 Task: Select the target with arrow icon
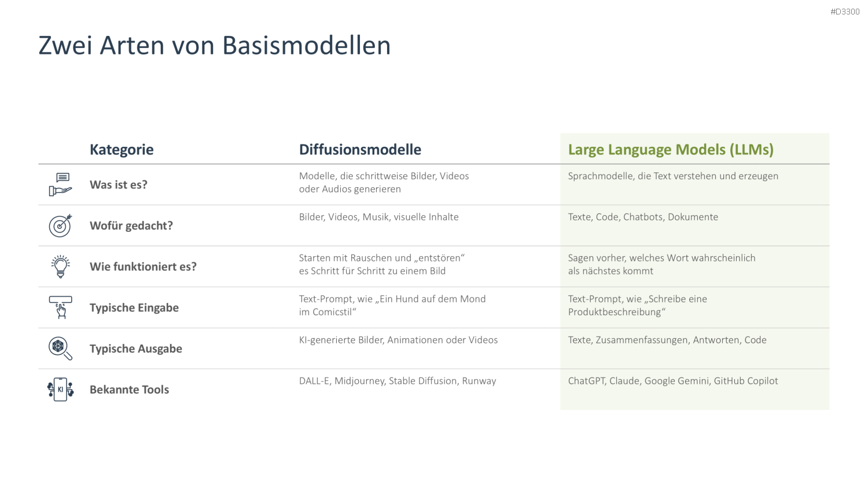60,225
